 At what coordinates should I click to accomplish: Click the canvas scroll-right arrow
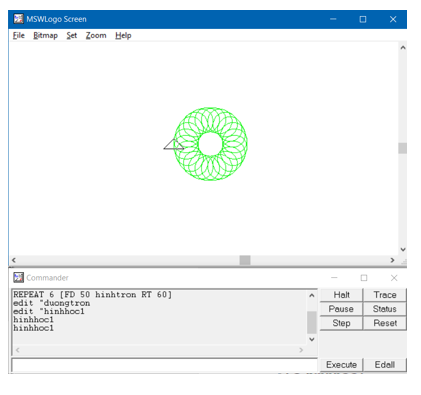click(x=392, y=260)
